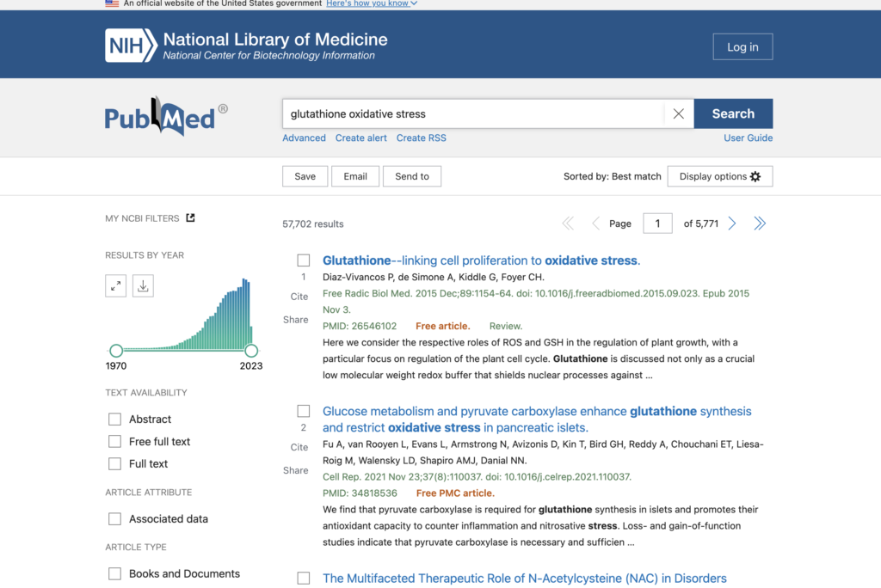Check the Free full text filter
881x588 pixels.
point(114,442)
